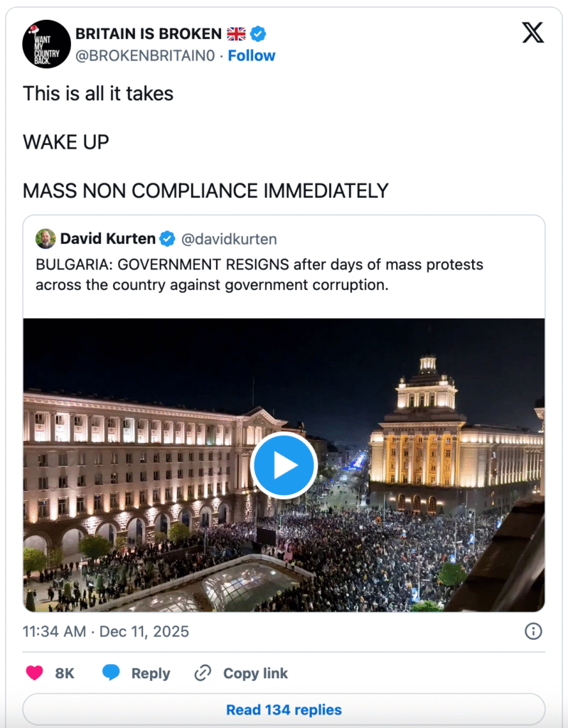Open the tweet info circle icon
Screen dimensions: 568x728
tap(532, 631)
